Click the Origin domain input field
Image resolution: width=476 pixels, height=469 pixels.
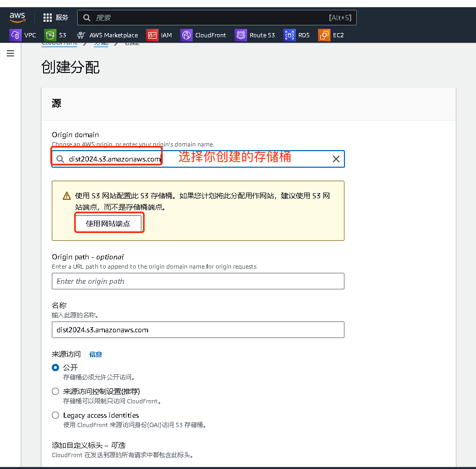(x=198, y=159)
